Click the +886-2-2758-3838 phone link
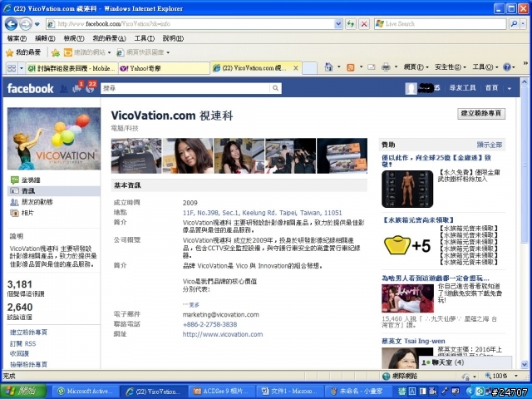This screenshot has width=532, height=399. 209,324
